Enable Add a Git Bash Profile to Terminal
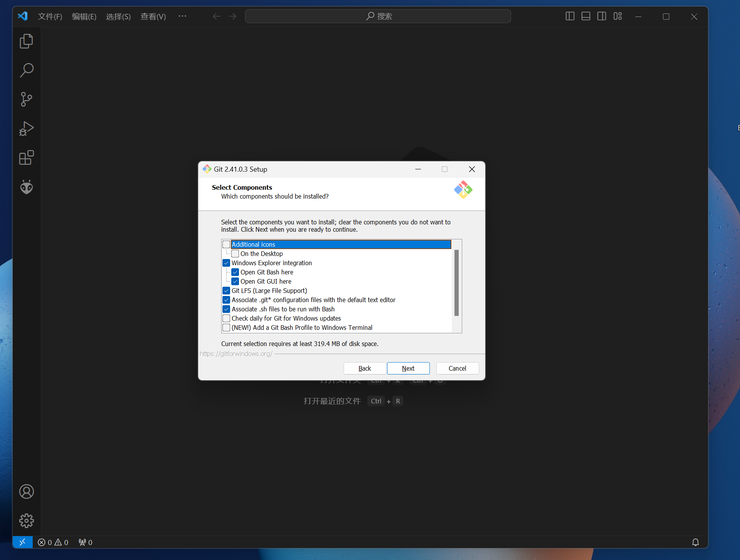 coord(226,328)
